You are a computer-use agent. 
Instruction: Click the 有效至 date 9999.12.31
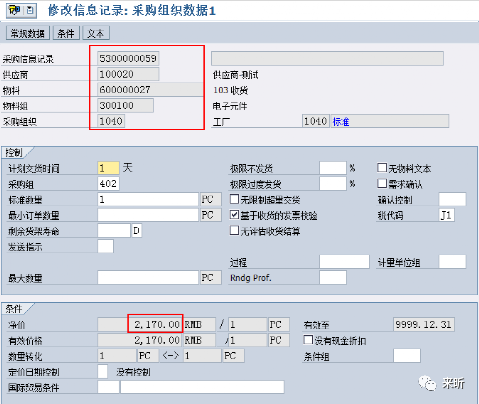pos(424,324)
